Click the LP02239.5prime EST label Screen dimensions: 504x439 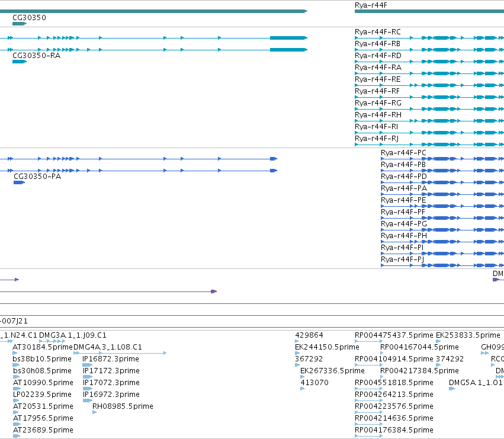point(42,395)
